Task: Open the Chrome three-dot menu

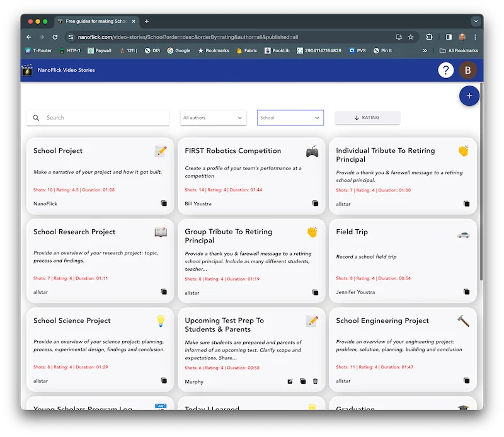Action: 475,37
